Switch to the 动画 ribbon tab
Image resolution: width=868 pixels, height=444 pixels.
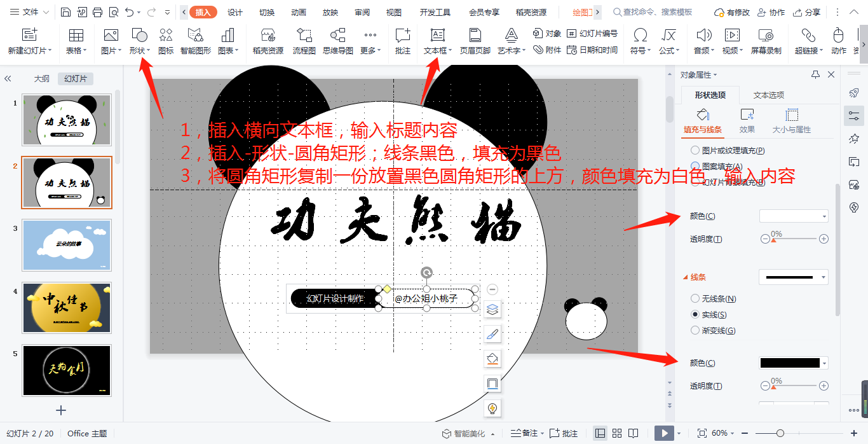coord(299,12)
